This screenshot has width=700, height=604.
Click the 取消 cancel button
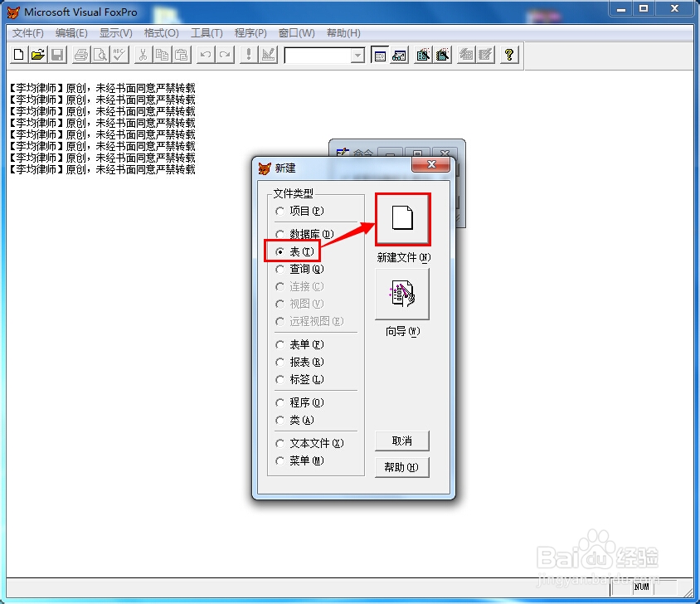pos(401,441)
